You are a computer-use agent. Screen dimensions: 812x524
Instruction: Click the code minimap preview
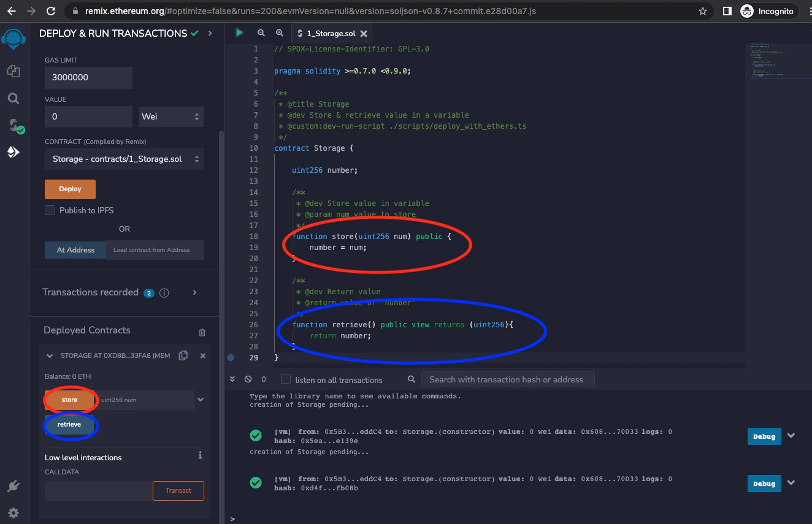(x=777, y=61)
